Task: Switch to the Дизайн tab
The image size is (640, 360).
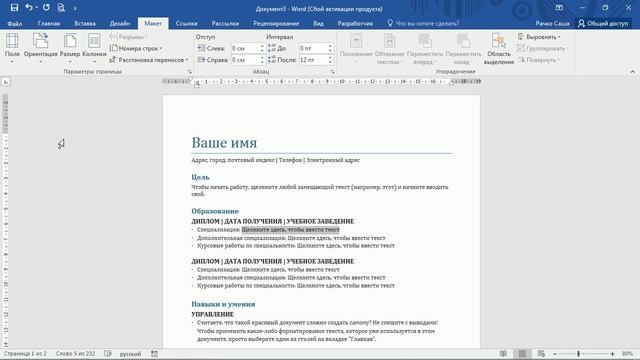Action: click(120, 24)
